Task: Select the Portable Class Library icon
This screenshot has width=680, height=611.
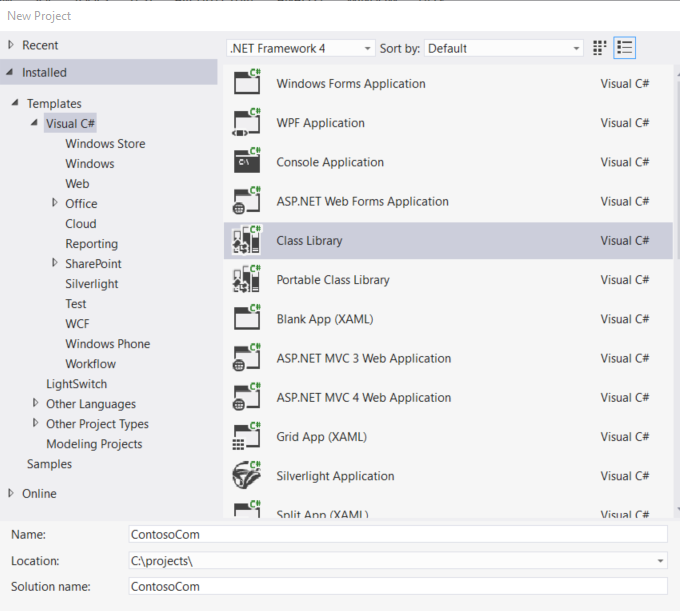Action: [246, 280]
